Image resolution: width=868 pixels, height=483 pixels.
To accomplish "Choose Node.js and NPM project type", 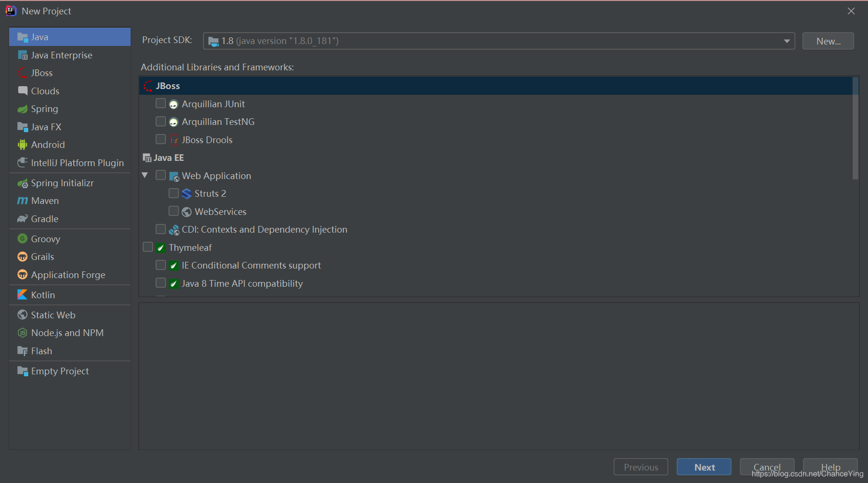I will (70, 333).
